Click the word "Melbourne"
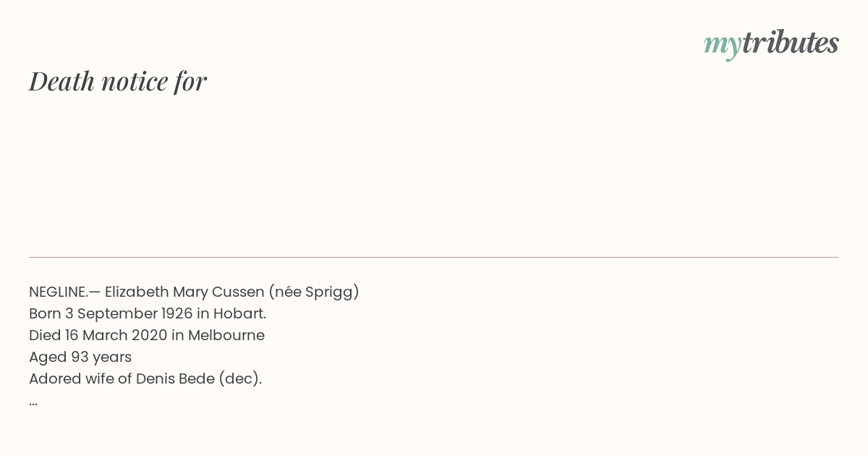868x456 pixels. pos(226,335)
